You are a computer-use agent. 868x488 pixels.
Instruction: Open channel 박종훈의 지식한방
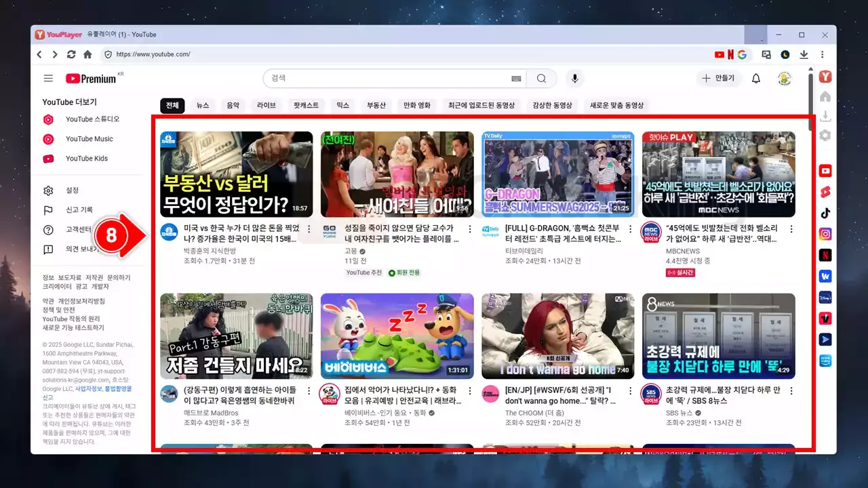pos(210,251)
